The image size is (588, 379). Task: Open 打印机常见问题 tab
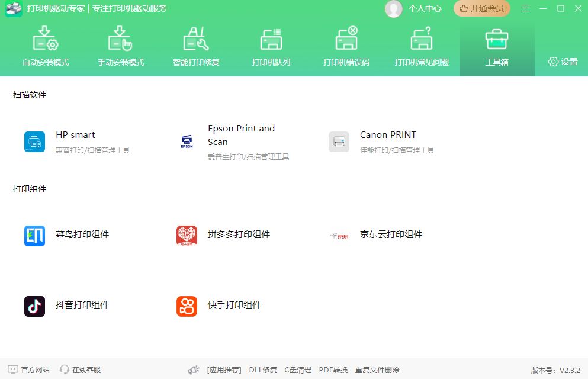point(422,47)
